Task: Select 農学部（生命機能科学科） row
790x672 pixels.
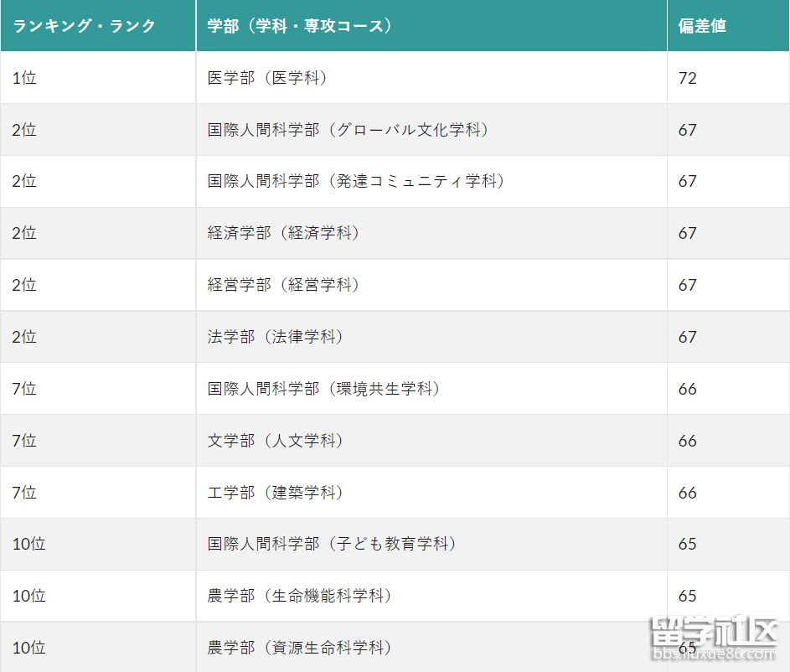Action: (299, 597)
